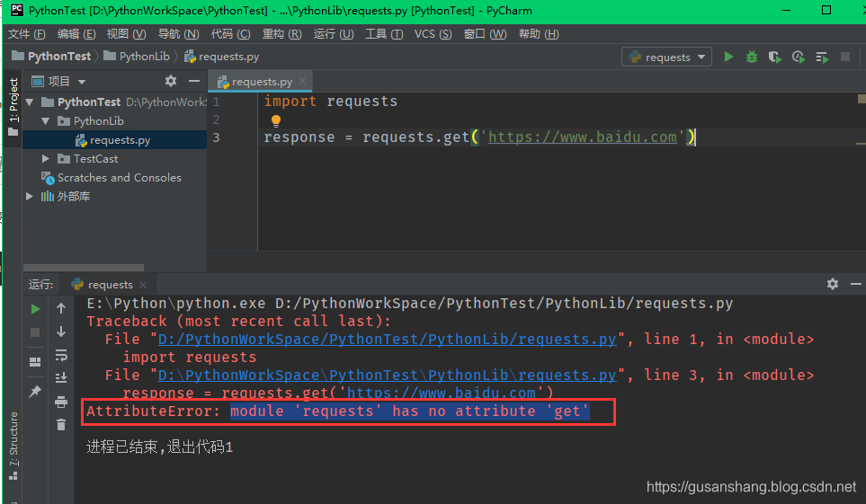Jump up the stack trace arrow
Viewport: 866px width, 504px height.
(x=61, y=308)
